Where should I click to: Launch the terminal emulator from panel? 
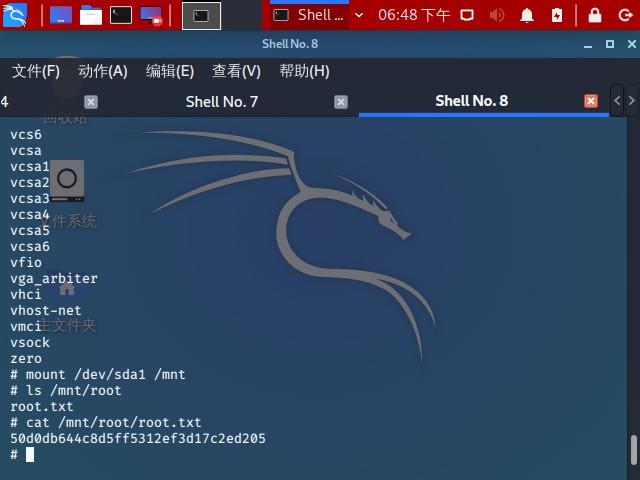pos(121,15)
